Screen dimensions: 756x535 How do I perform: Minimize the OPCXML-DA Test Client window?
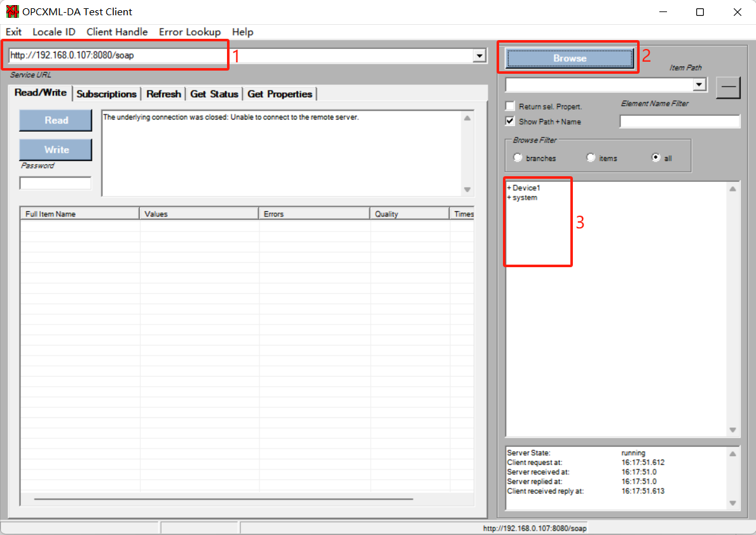click(x=663, y=12)
